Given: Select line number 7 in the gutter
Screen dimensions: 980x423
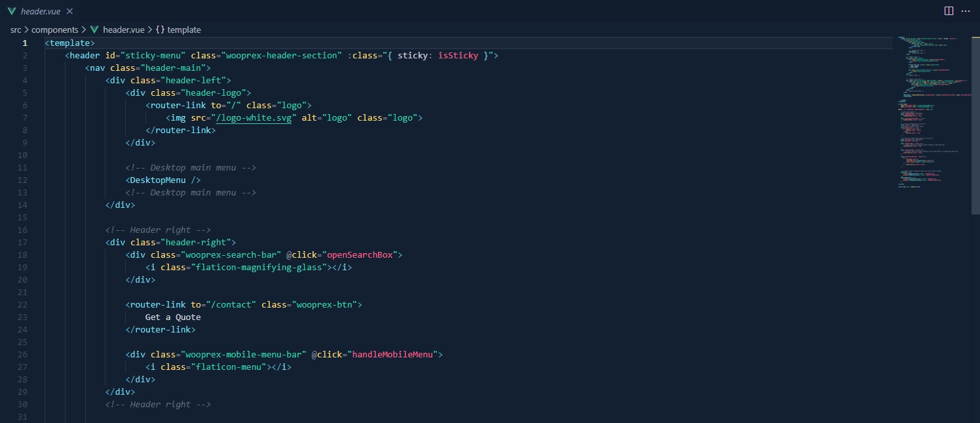Looking at the screenshot, I should click(x=25, y=117).
